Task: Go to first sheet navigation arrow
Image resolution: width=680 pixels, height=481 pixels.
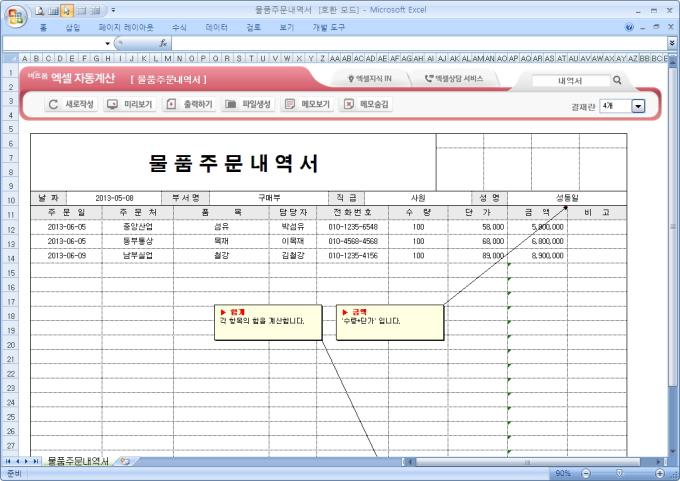Action: tap(8, 461)
